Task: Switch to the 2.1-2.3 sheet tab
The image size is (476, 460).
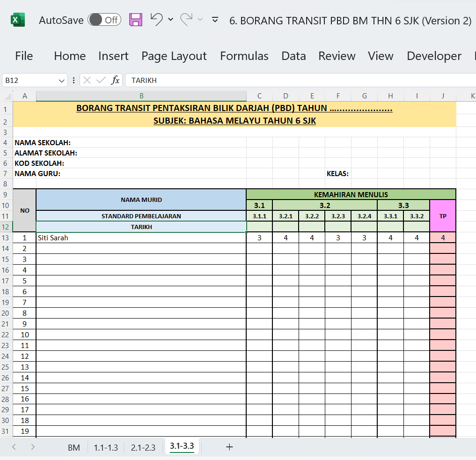Action: (143, 447)
